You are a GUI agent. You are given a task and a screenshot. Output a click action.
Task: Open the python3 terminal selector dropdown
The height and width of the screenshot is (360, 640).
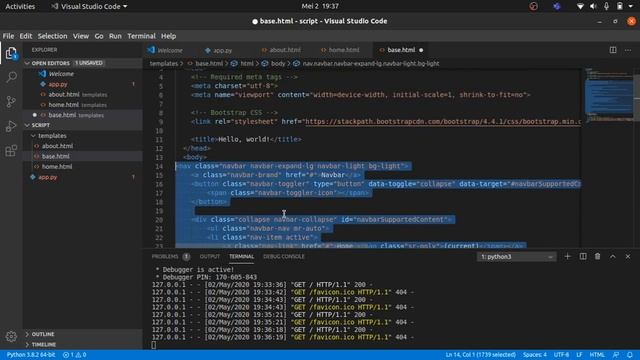point(516,257)
